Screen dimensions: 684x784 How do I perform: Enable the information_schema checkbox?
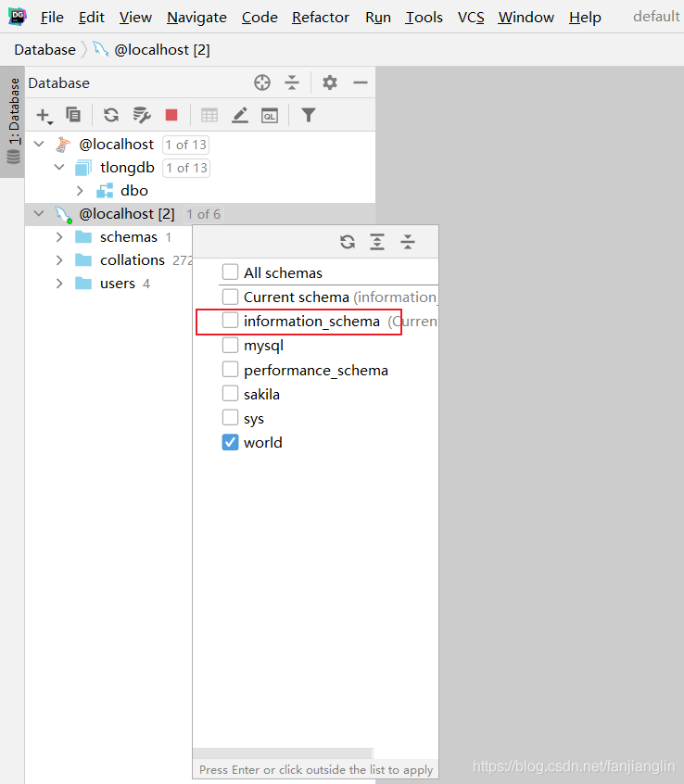(x=230, y=321)
